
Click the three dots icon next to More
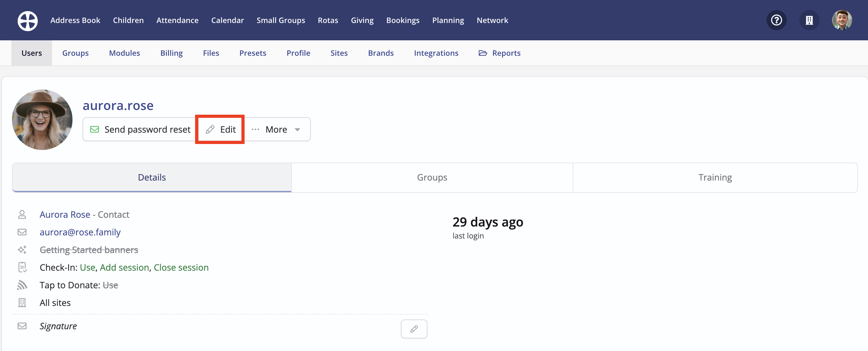click(x=255, y=129)
